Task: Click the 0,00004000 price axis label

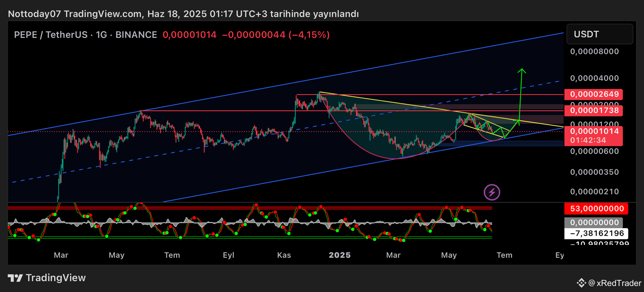Action: tap(595, 78)
